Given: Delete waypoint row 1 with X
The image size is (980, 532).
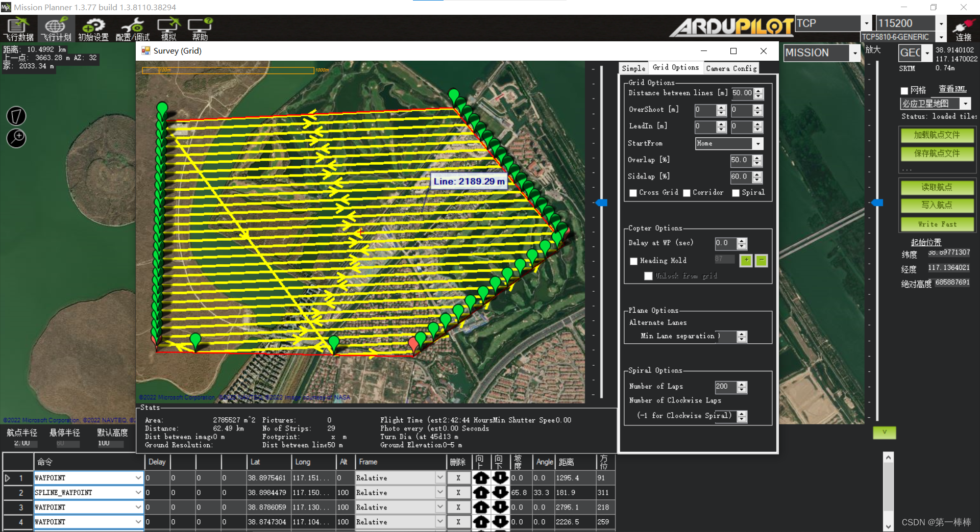Looking at the screenshot, I should (458, 478).
